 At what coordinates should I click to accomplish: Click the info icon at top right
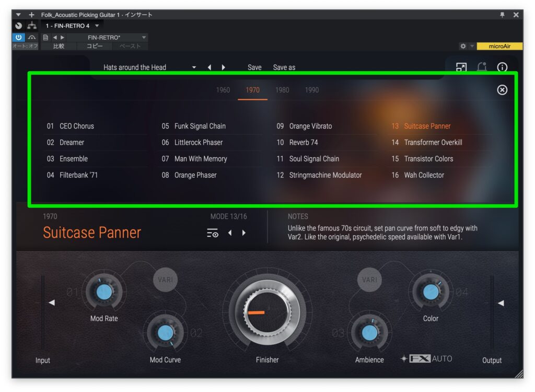tap(502, 67)
